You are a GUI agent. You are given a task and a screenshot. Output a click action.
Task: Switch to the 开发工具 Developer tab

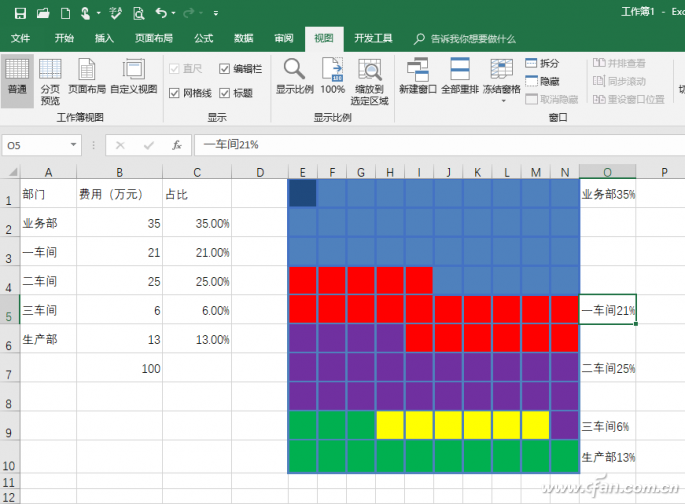(373, 38)
